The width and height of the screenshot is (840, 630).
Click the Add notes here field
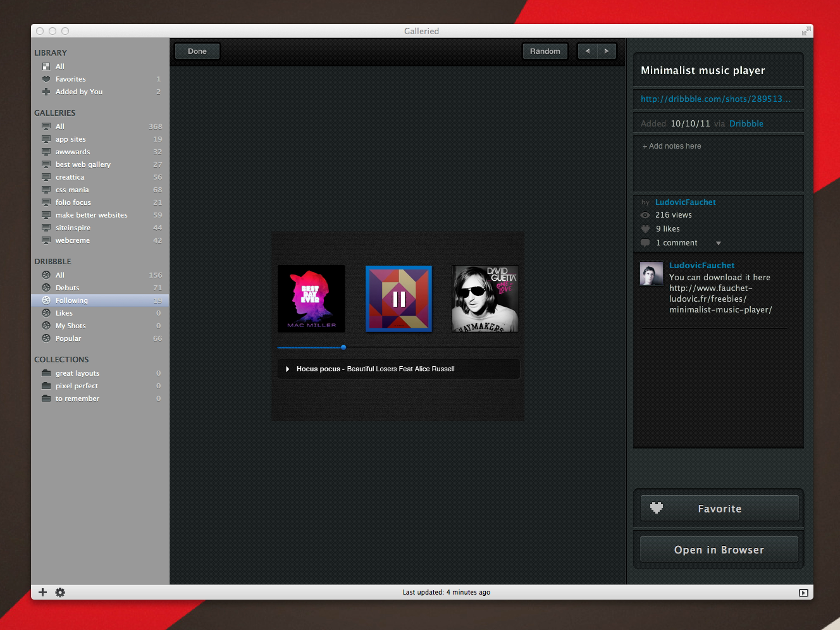coord(719,164)
